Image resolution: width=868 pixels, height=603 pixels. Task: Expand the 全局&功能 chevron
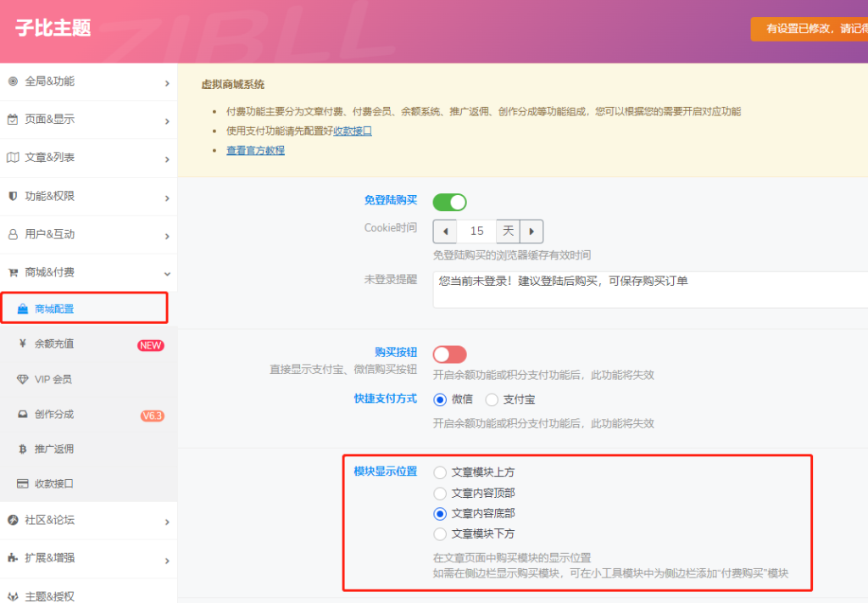coord(167,83)
